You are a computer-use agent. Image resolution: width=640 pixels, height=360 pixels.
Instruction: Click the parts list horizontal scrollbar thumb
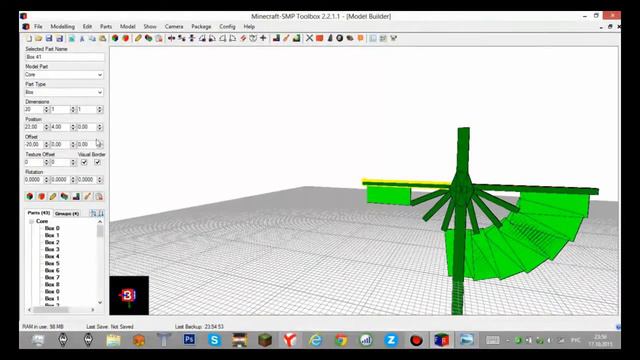tap(51, 310)
